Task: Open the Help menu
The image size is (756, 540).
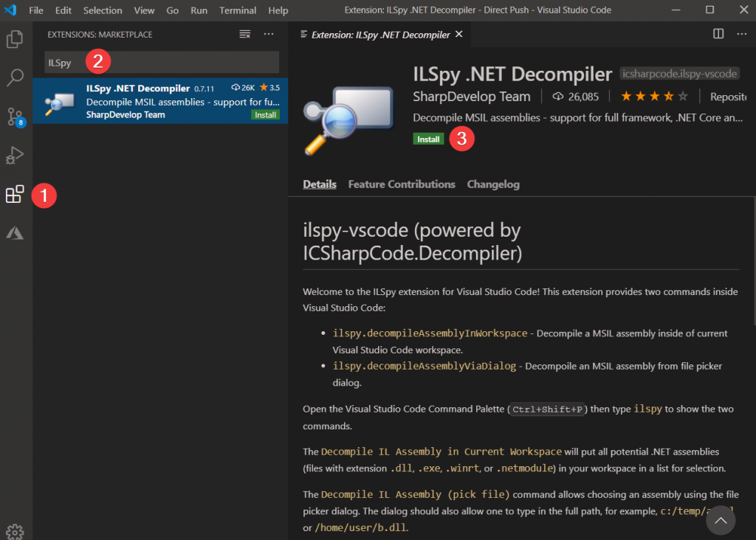Action: tap(278, 10)
